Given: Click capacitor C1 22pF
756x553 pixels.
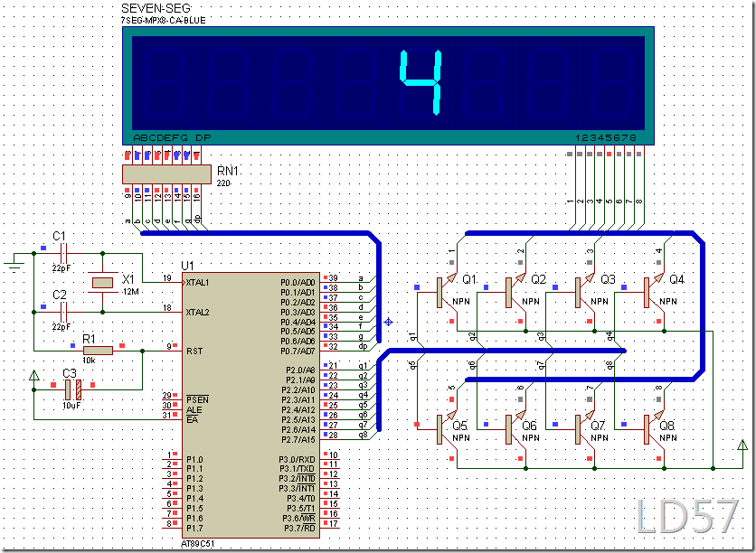Looking at the screenshot, I should pos(59,254).
